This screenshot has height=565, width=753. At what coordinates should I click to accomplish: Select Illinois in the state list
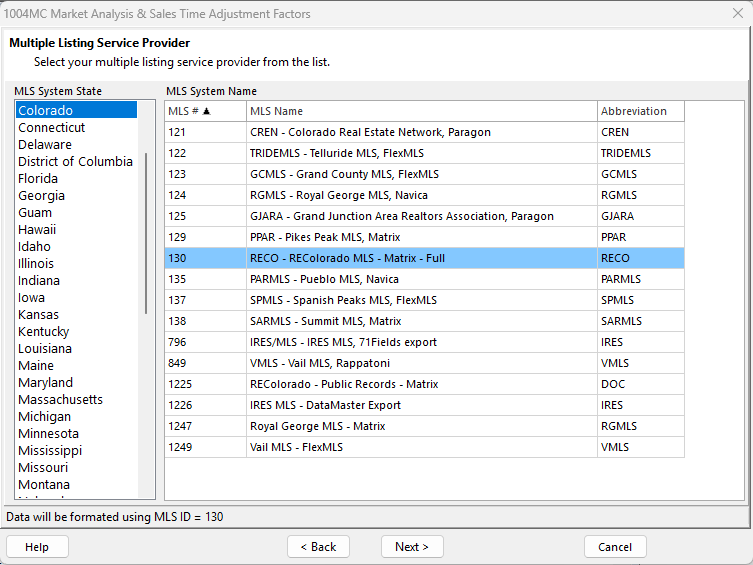[76, 264]
